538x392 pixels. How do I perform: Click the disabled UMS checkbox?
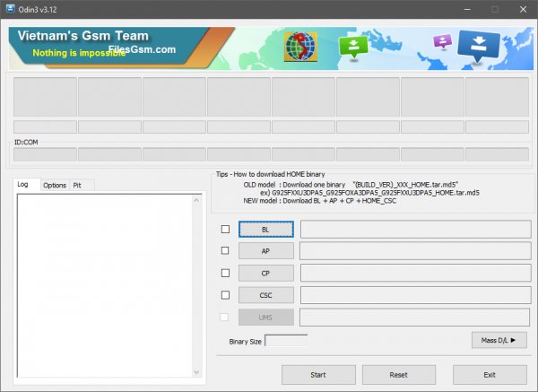(224, 317)
